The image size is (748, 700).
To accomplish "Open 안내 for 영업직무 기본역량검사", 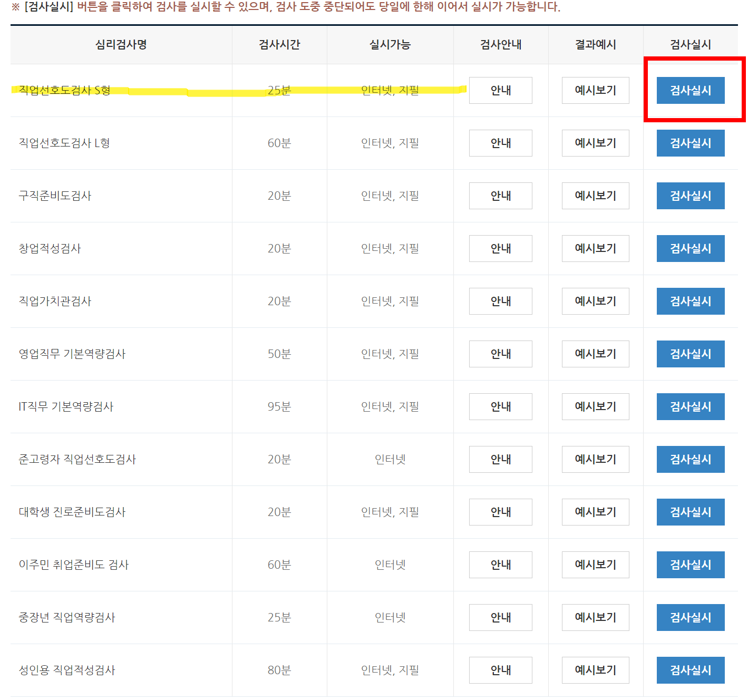I will coord(500,354).
